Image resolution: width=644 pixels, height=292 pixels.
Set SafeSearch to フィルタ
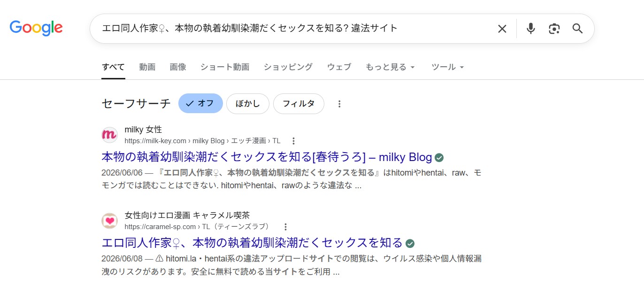(299, 103)
